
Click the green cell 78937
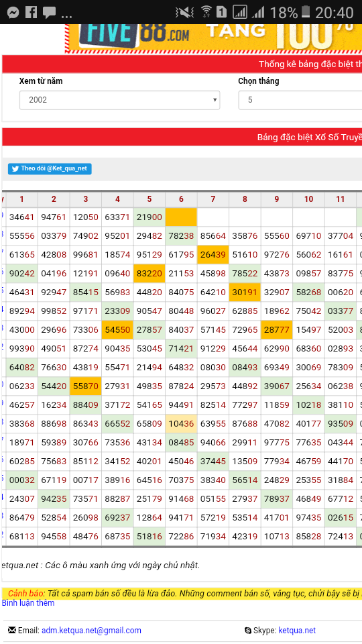(x=277, y=499)
